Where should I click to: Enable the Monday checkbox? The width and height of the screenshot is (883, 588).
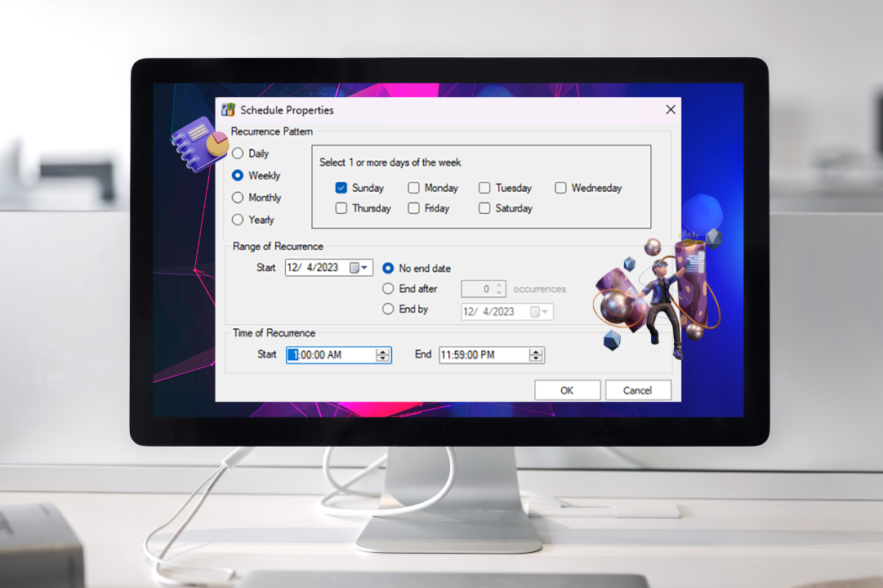coord(414,188)
